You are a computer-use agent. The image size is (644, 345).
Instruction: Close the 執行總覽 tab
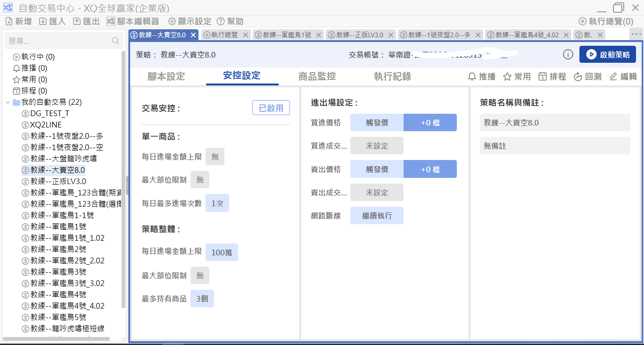[x=245, y=35]
